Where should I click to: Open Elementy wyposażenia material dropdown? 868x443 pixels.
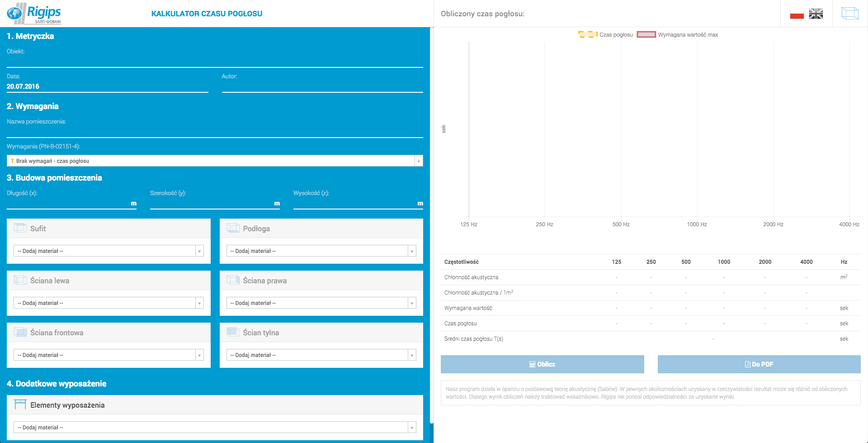[x=215, y=427]
